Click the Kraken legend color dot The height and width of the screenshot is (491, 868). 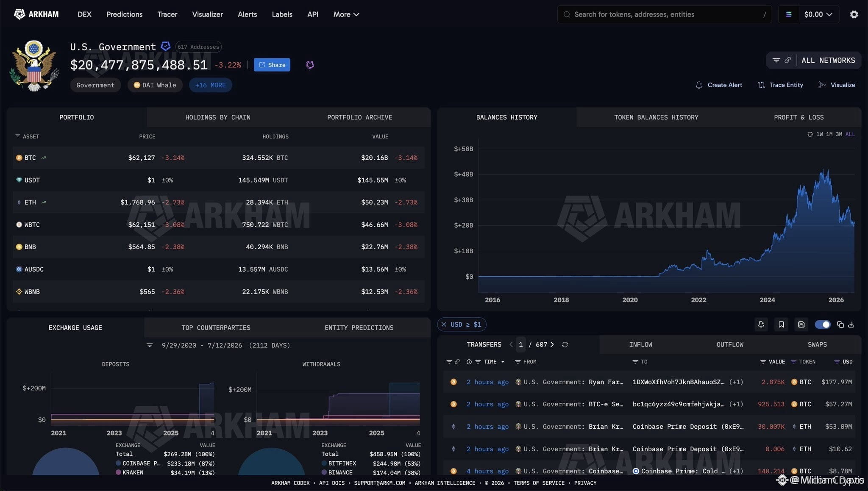coord(119,472)
